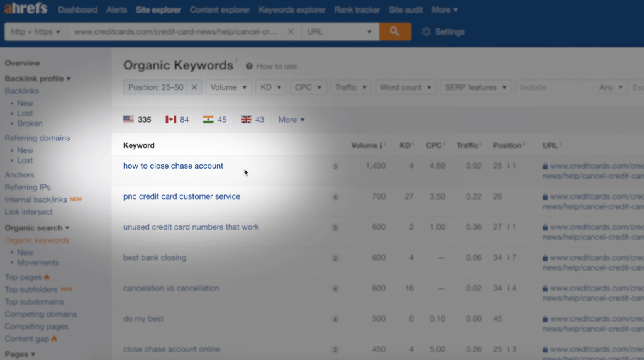Click the Include keyword input field
The height and width of the screenshot is (360, 644).
point(555,87)
